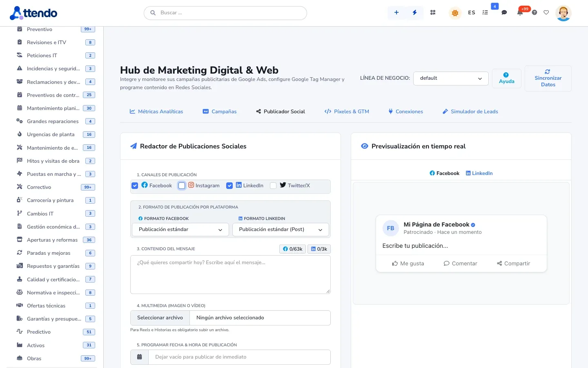Open the apps grid icon in the header
This screenshot has width=588, height=368.
tap(433, 13)
